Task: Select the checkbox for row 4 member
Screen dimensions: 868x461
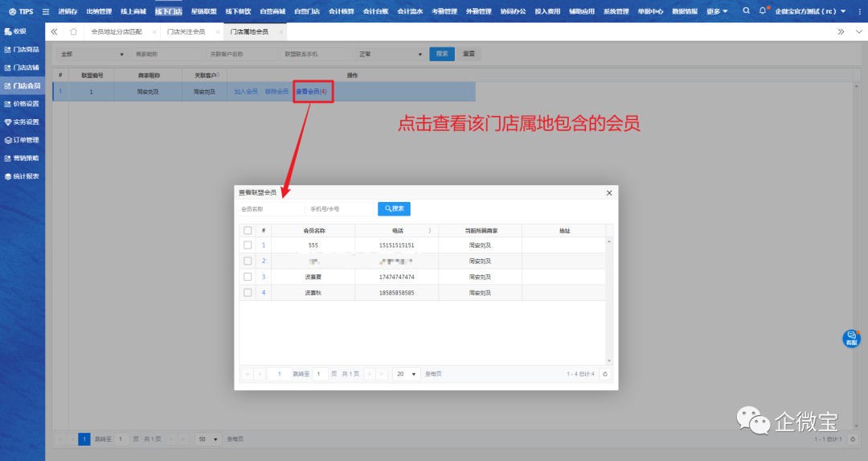Action: click(248, 292)
